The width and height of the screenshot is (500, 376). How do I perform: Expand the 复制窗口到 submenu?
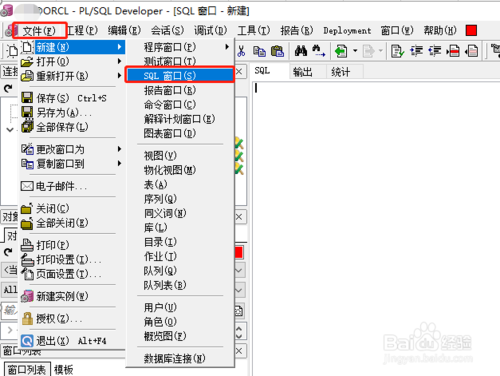point(73,164)
